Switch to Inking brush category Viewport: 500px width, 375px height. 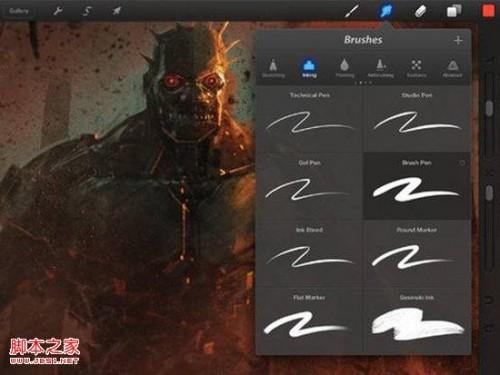pos(309,68)
